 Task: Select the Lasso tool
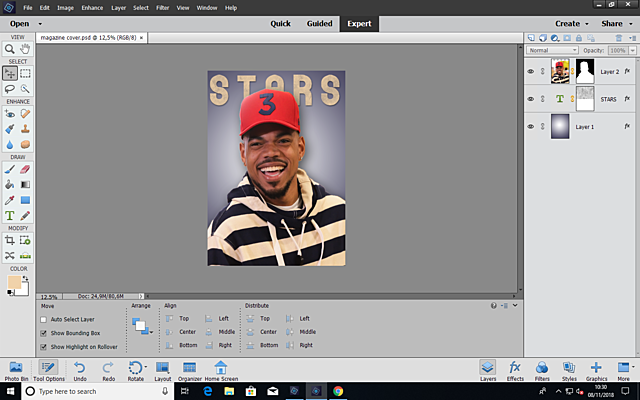click(x=9, y=89)
